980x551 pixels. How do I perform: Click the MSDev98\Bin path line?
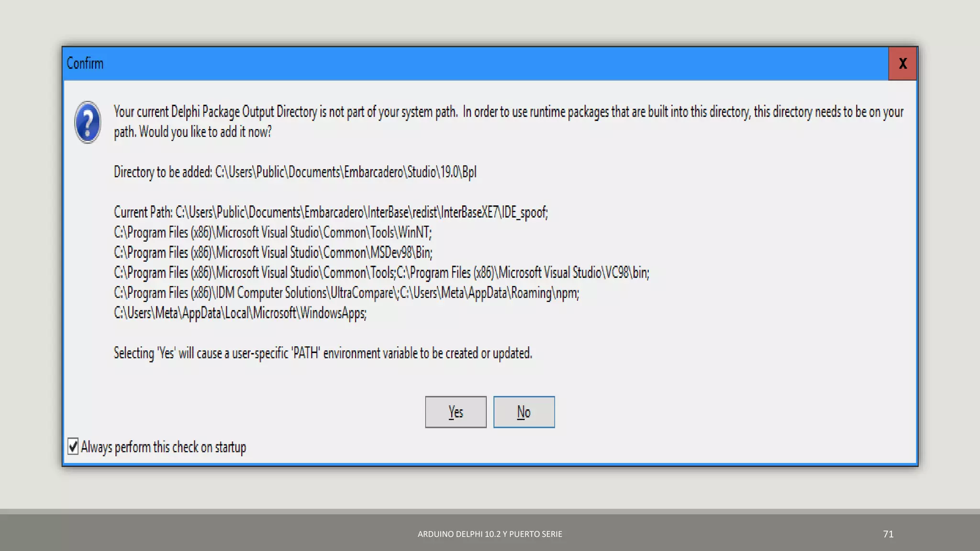point(273,253)
